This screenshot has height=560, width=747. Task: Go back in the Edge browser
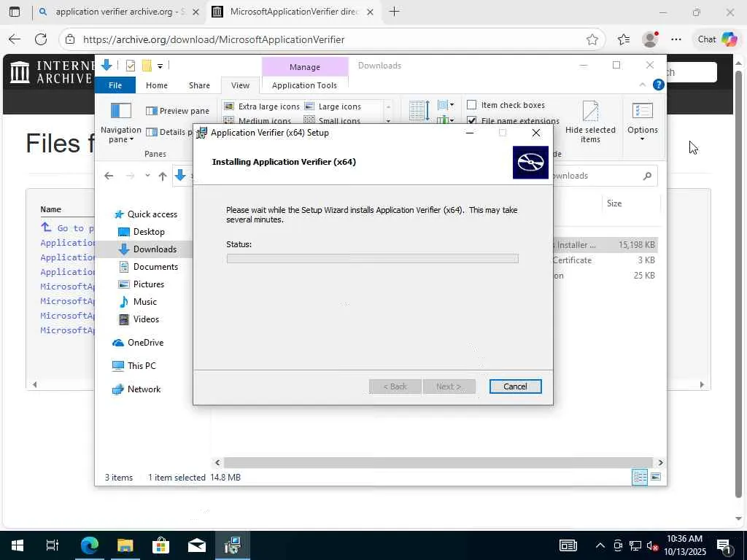click(15, 39)
